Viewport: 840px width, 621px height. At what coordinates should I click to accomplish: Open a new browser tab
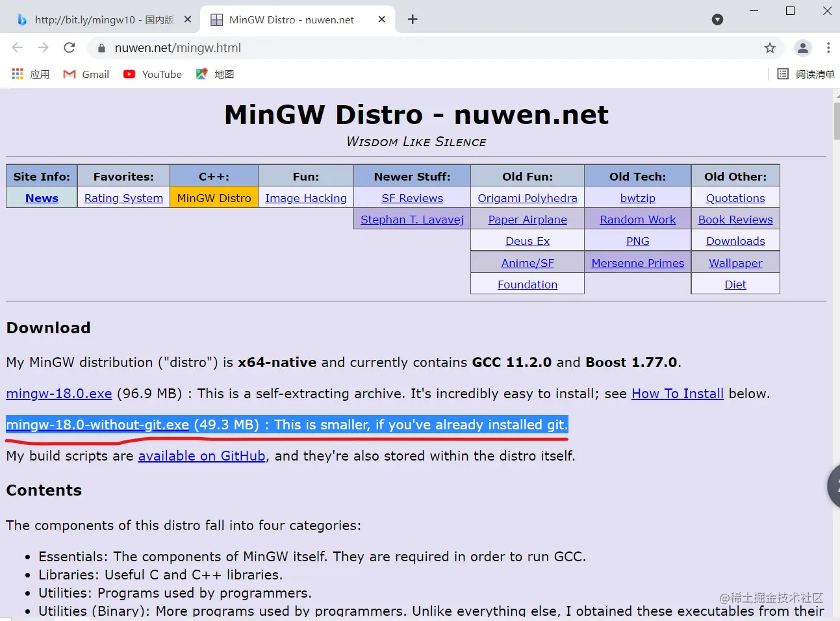click(413, 19)
